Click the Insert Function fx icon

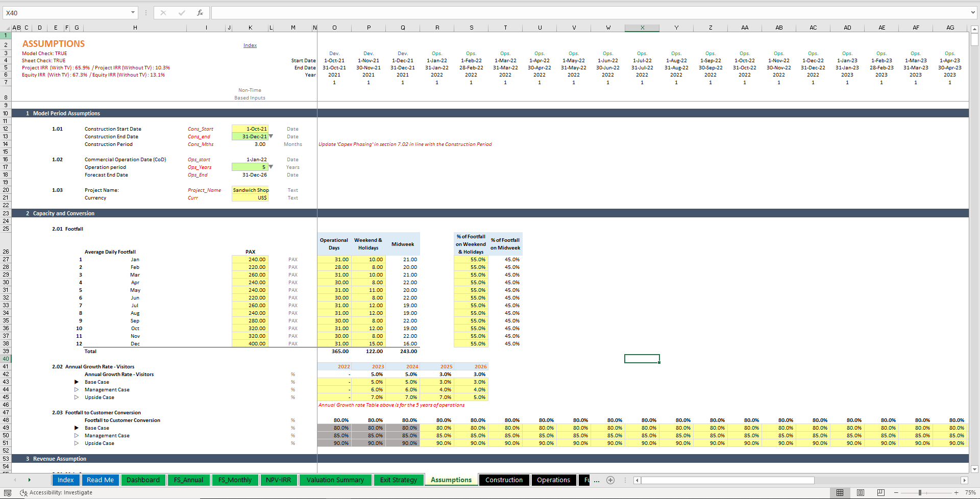click(x=199, y=12)
